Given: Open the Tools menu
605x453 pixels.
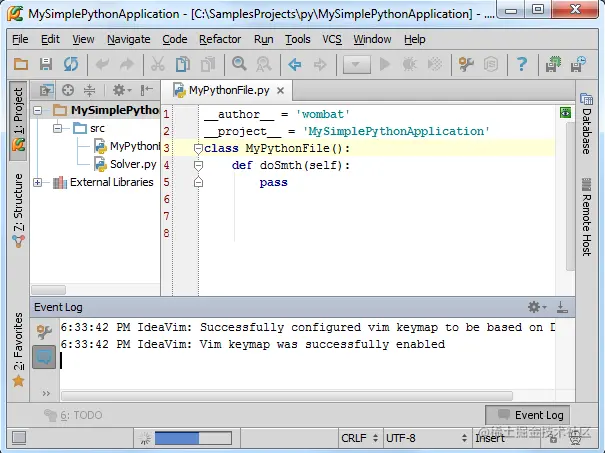Looking at the screenshot, I should pyautogui.click(x=297, y=39).
